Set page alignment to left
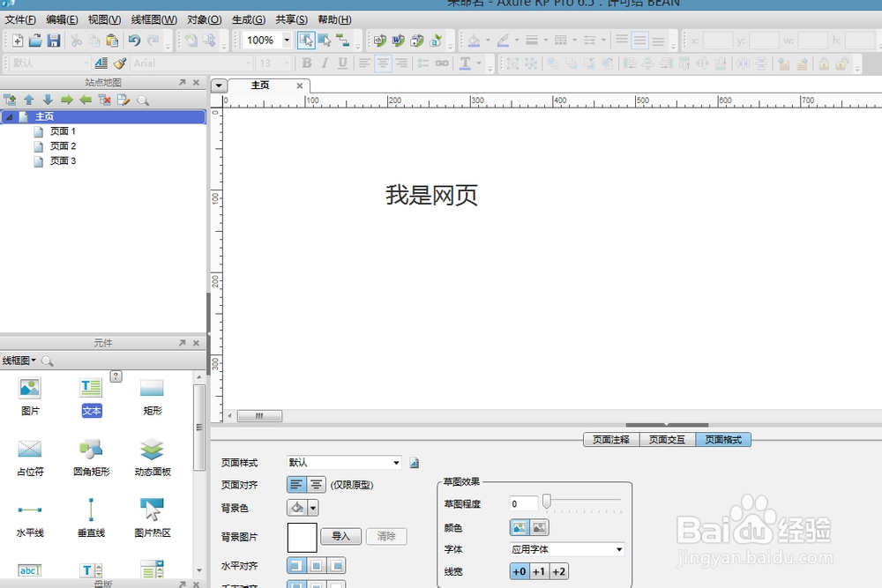The width and height of the screenshot is (882, 588). 296,485
